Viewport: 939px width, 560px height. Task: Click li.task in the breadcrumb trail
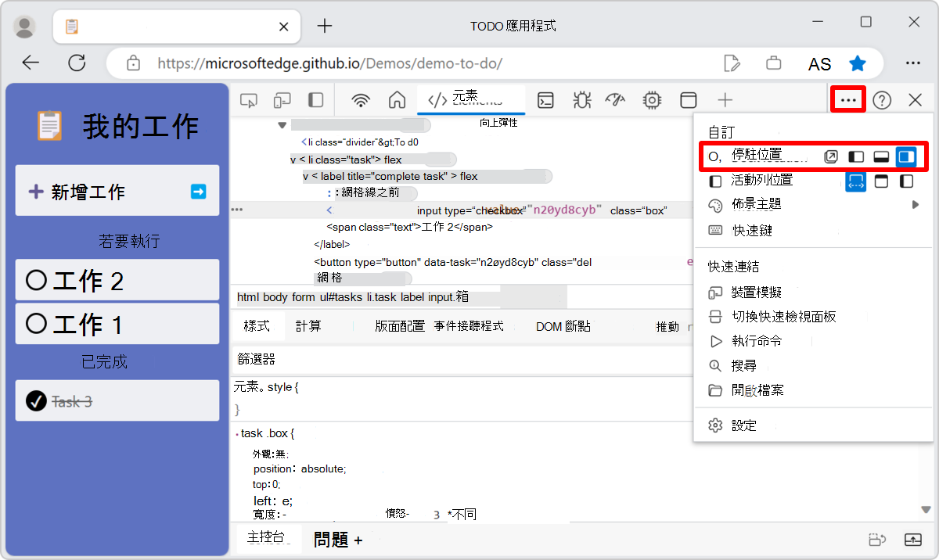point(382,297)
